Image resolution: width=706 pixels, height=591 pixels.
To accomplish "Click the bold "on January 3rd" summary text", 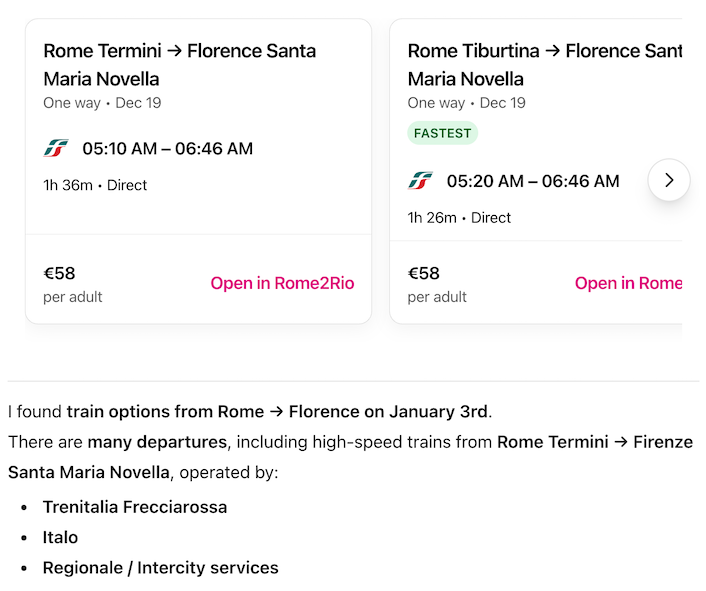I will (x=423, y=411).
